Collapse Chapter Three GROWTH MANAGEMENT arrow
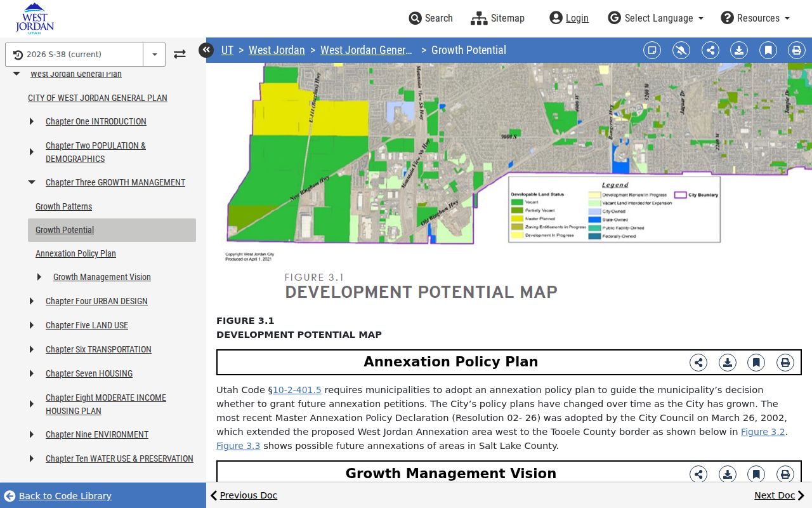This screenshot has width=812, height=508. (x=32, y=182)
